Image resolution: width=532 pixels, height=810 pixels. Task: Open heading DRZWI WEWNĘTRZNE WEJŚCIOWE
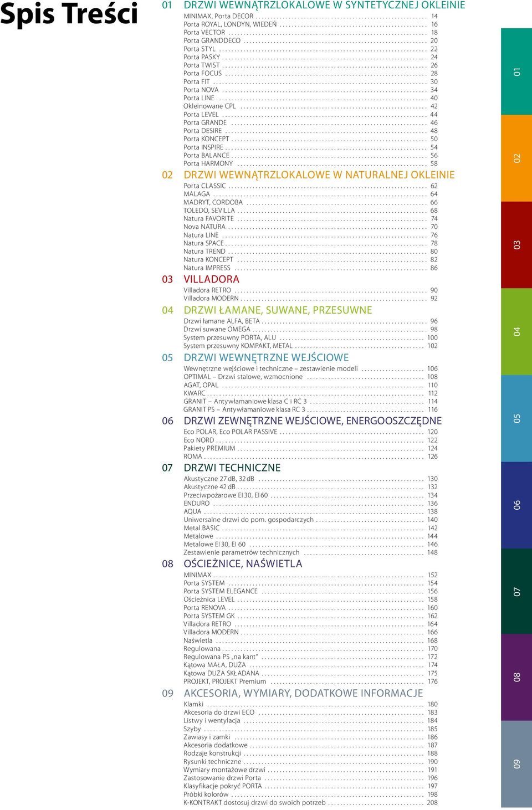pos(266,358)
